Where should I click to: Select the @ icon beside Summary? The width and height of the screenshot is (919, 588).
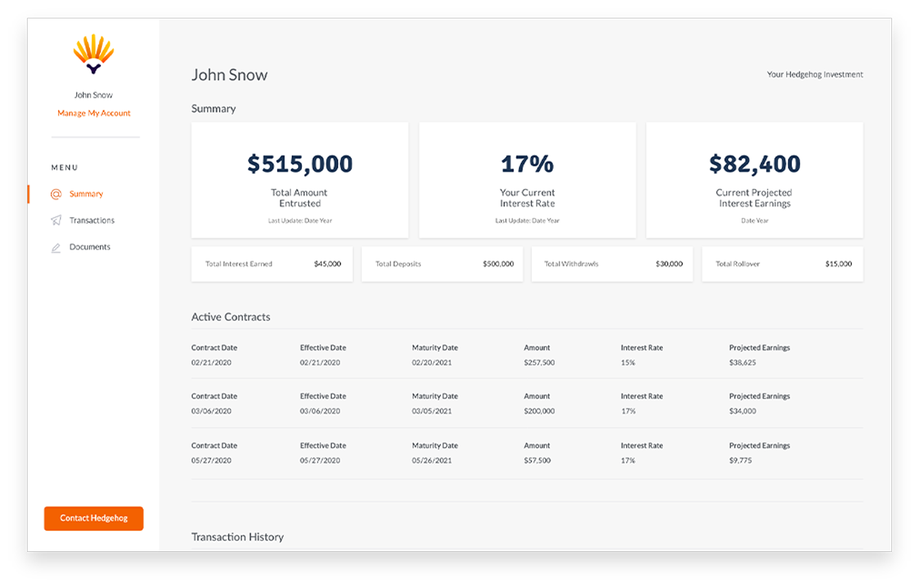(55, 194)
